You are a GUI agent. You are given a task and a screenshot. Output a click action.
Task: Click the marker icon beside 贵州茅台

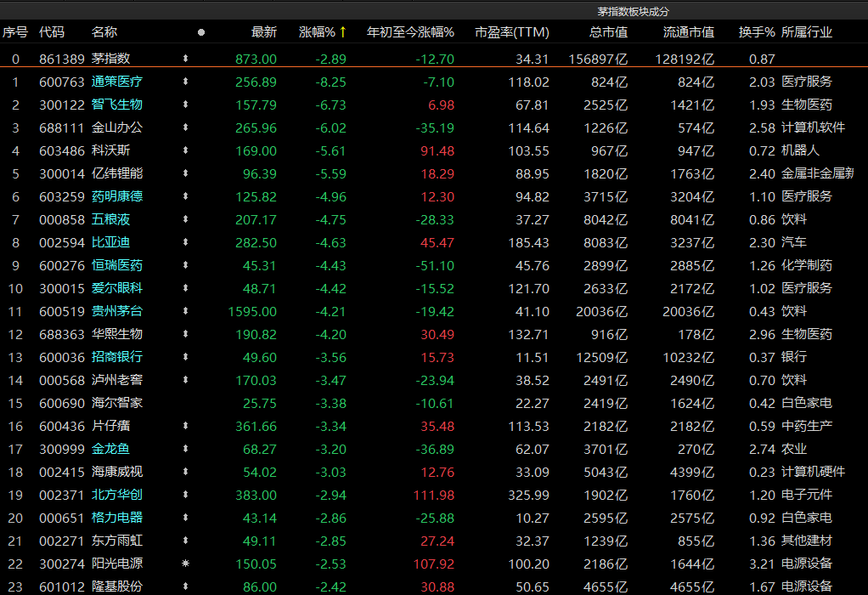pyautogui.click(x=185, y=311)
